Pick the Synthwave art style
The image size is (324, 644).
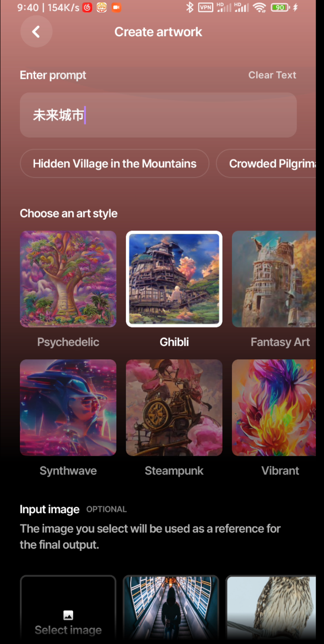68,408
